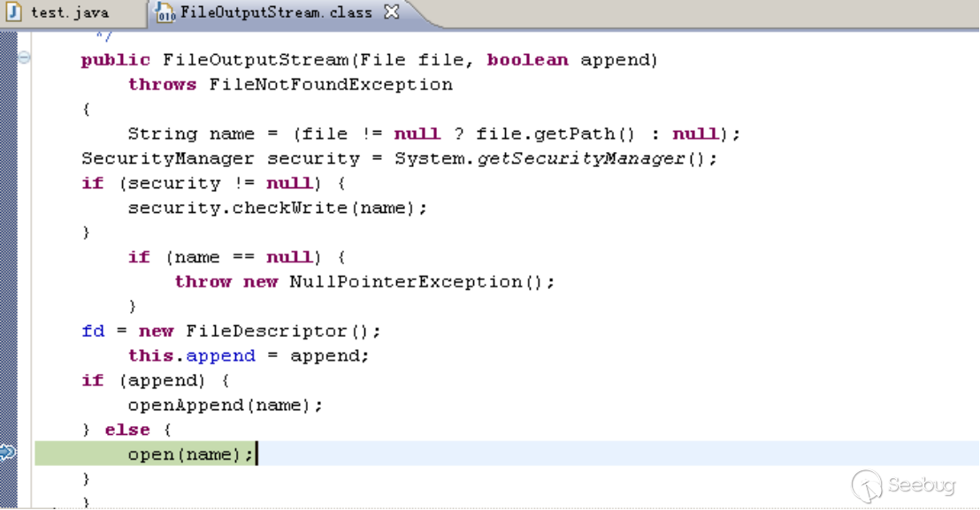Click 'System.getSecurityManager()' call
Screen dimensions: 980x510
point(555,158)
